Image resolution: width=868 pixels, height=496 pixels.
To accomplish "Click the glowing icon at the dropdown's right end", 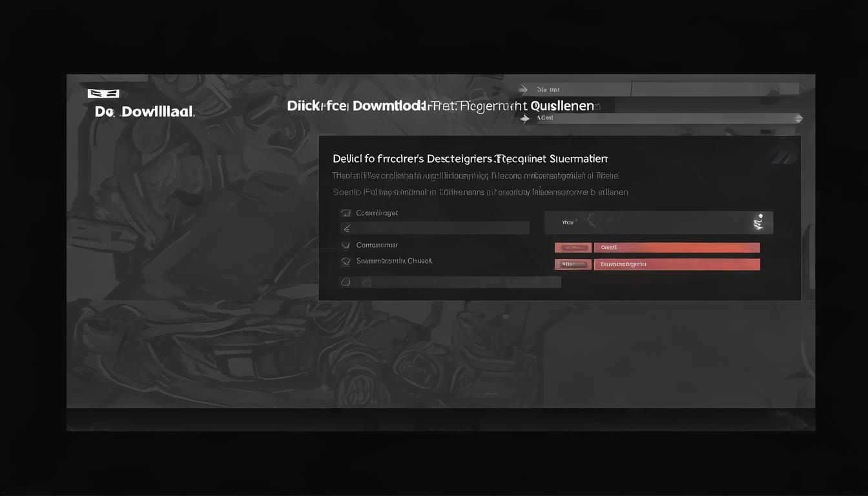I will click(759, 222).
